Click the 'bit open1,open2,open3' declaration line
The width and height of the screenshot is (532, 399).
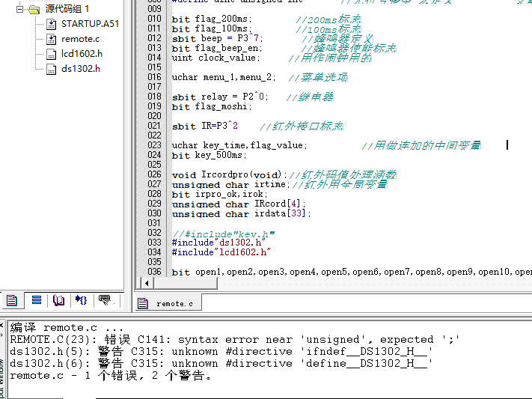(352, 272)
